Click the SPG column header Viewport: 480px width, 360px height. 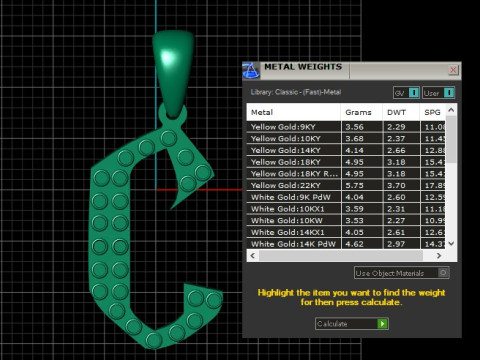432,112
